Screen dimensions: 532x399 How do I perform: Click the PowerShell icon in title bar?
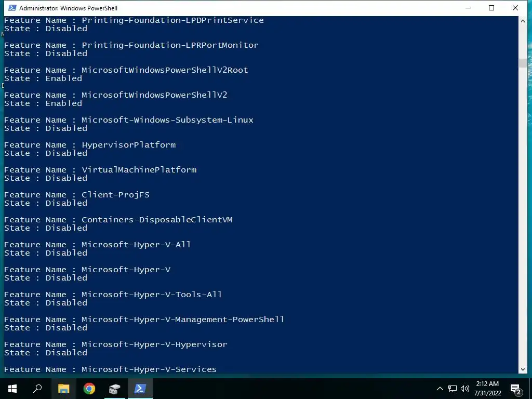tap(12, 8)
